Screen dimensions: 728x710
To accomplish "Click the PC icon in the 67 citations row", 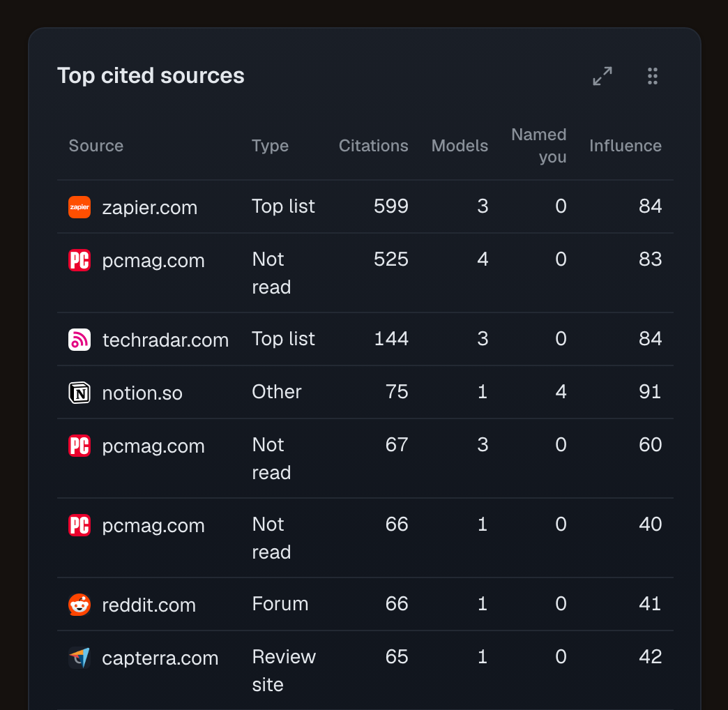I will click(79, 446).
